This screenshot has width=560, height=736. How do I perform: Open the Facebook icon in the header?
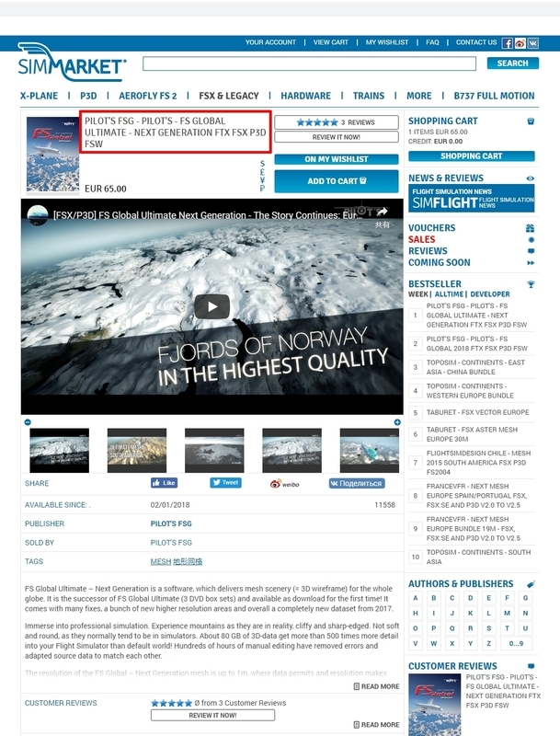(x=507, y=43)
